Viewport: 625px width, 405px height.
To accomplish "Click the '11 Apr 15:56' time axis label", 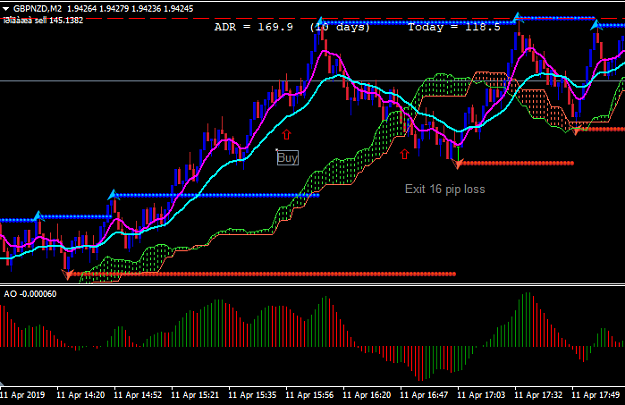I will click(x=310, y=395).
